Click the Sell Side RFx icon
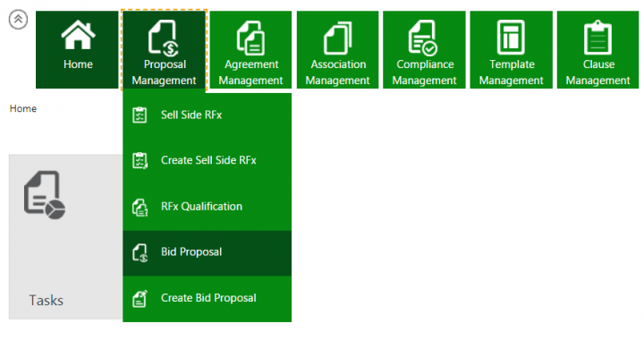The height and width of the screenshot is (358, 644). pos(139,115)
